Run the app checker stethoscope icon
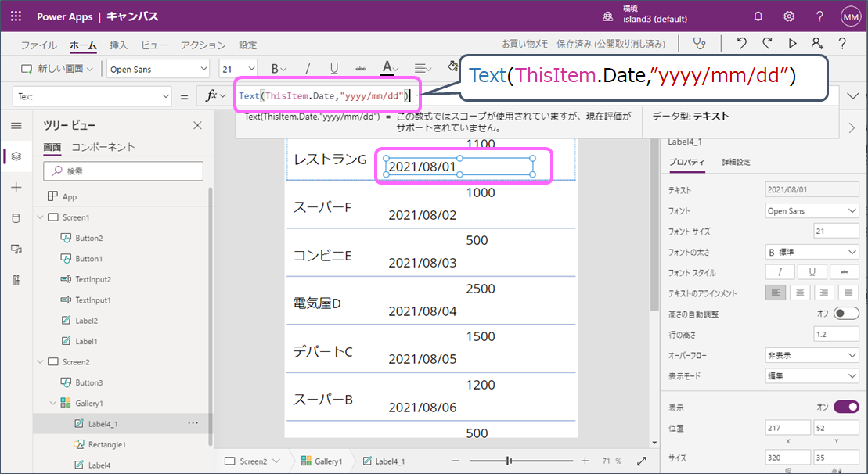The width and height of the screenshot is (868, 474). pos(699,44)
